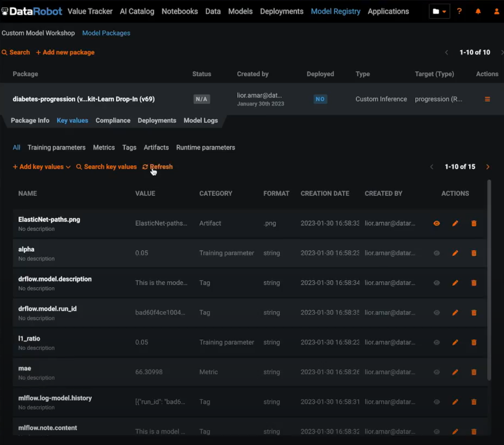Open the Models top menu
The height and width of the screenshot is (445, 504).
241,11
